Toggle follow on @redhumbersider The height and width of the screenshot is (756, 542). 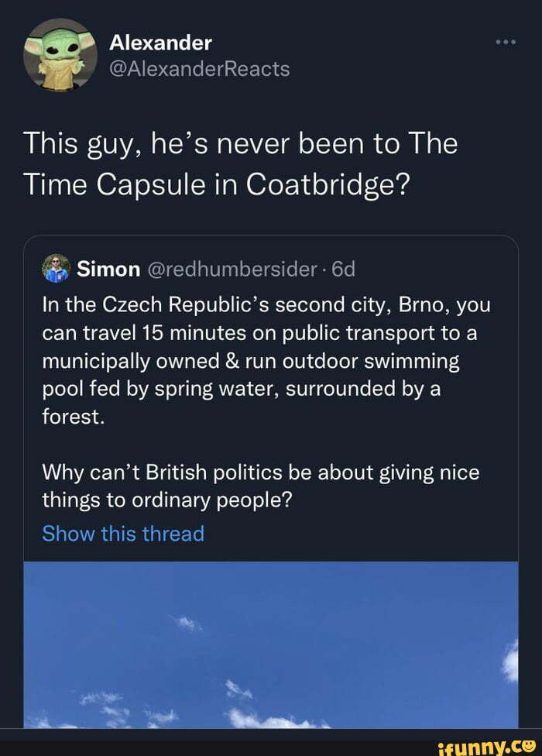pyautogui.click(x=229, y=269)
